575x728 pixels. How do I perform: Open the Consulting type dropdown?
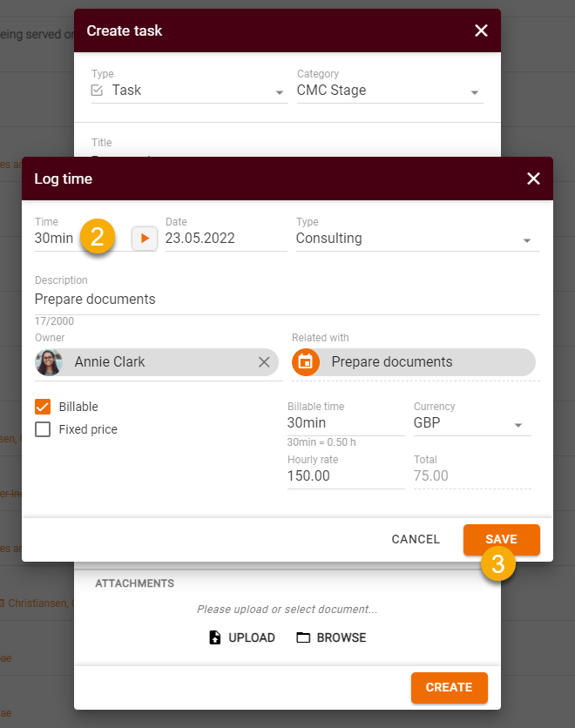tap(526, 240)
